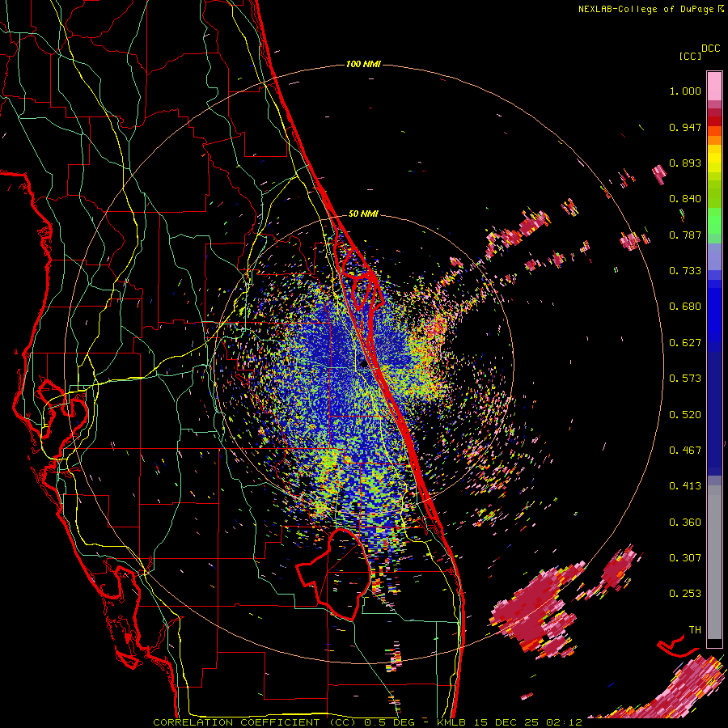Click the 100 NMI range ring label
The height and width of the screenshot is (728, 728).
click(x=363, y=64)
